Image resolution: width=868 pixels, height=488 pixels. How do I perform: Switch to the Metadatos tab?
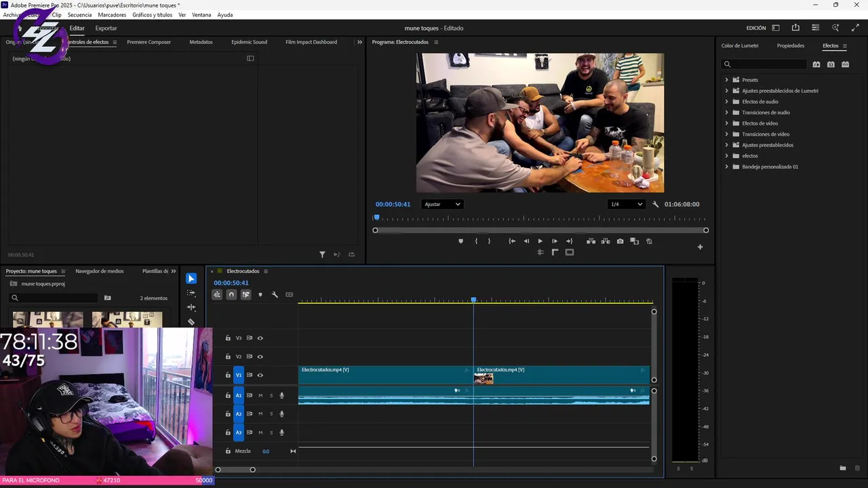[201, 42]
